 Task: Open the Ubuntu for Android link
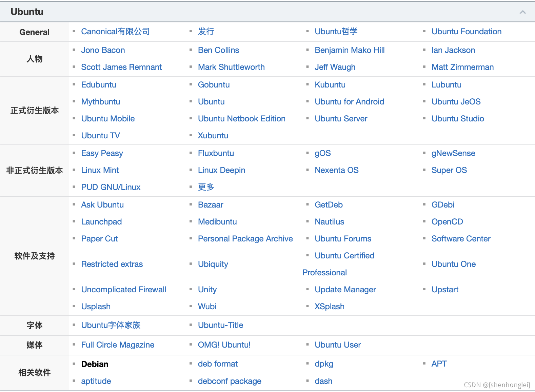point(350,102)
